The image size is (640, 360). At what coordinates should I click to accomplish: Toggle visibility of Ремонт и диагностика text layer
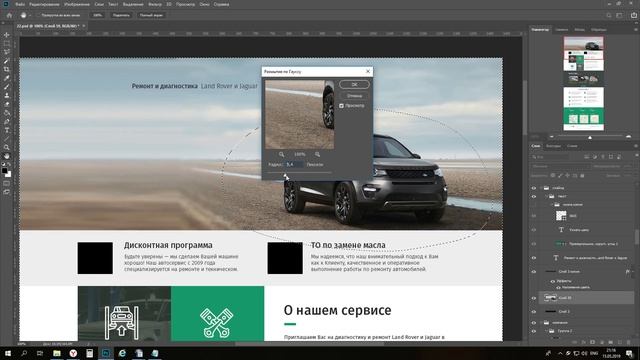coord(533,258)
